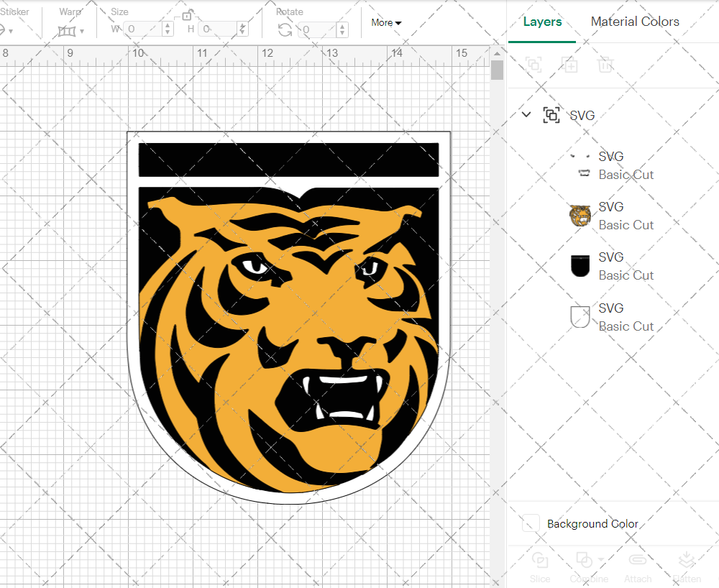Collapse the SVG group chevron
The width and height of the screenshot is (719, 588).
point(526,114)
